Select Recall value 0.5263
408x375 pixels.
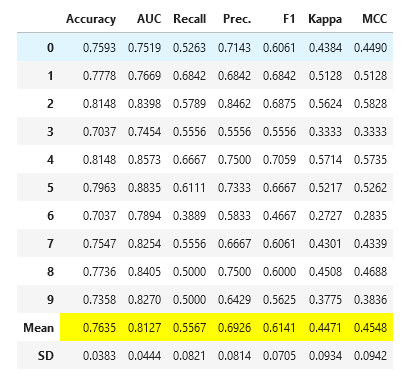click(x=189, y=48)
